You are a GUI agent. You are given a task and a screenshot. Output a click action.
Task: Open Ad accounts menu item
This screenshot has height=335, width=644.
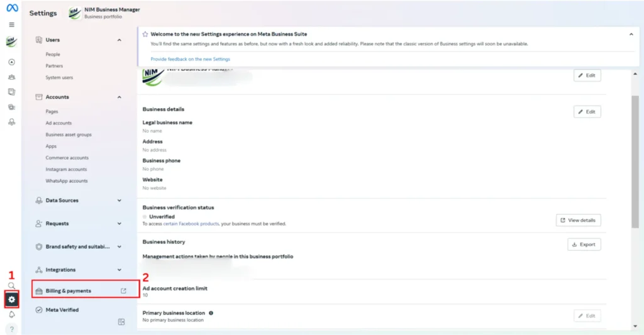pos(58,123)
